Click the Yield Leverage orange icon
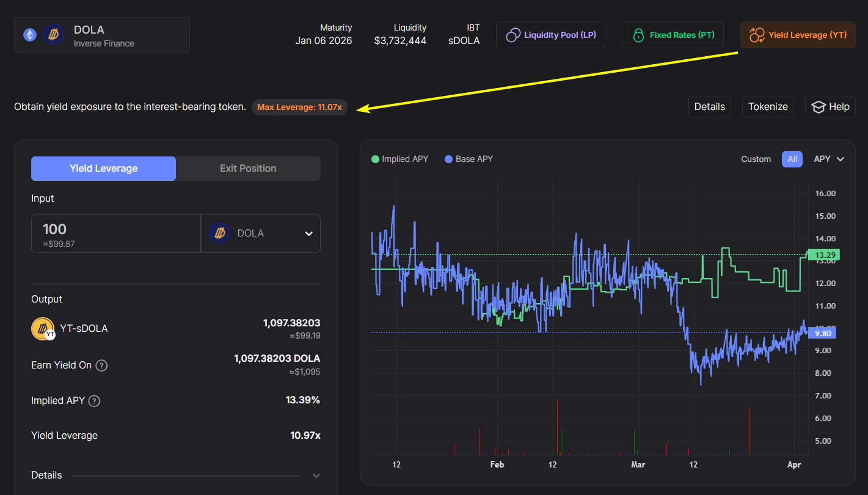This screenshot has width=868, height=495. tap(757, 35)
